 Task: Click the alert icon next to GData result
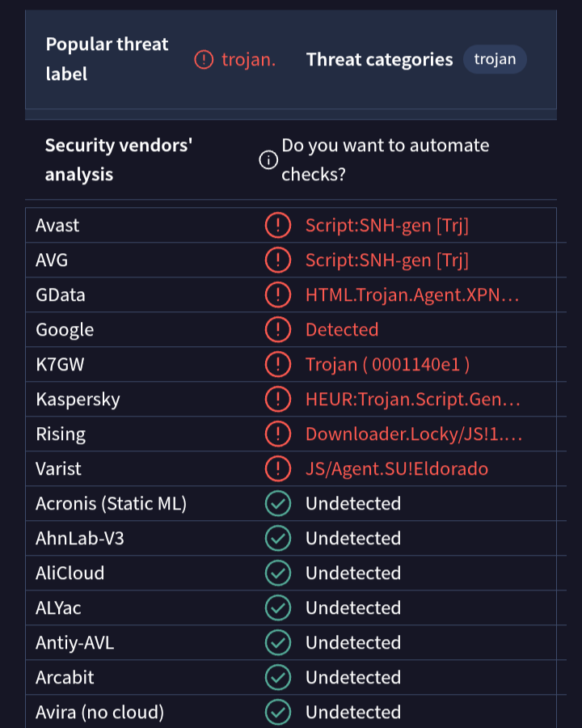click(x=277, y=295)
